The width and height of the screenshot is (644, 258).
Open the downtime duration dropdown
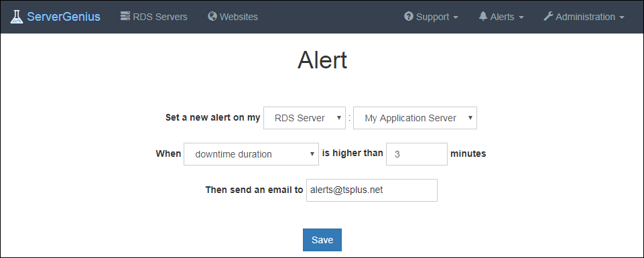point(251,154)
